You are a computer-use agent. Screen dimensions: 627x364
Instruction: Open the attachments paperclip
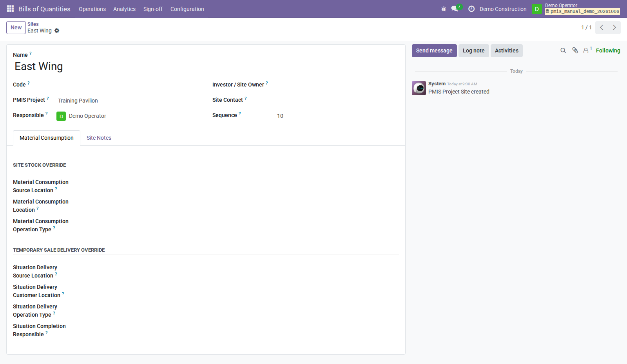(575, 50)
